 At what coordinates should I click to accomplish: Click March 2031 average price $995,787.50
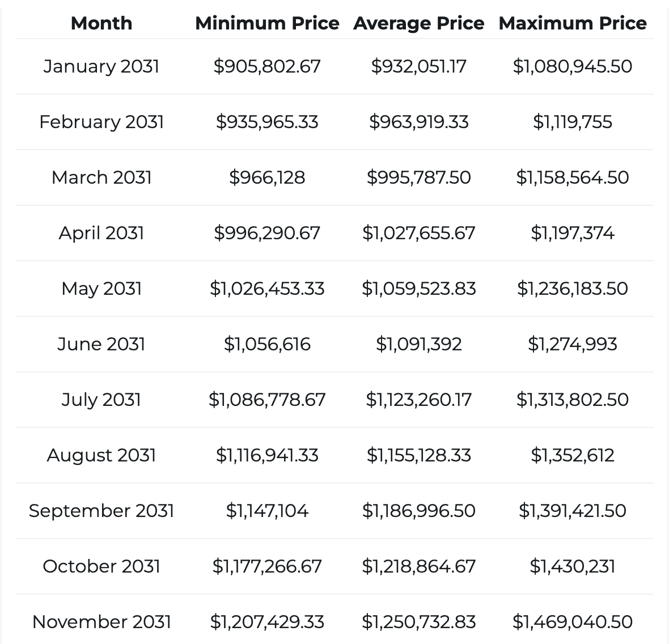click(x=418, y=177)
